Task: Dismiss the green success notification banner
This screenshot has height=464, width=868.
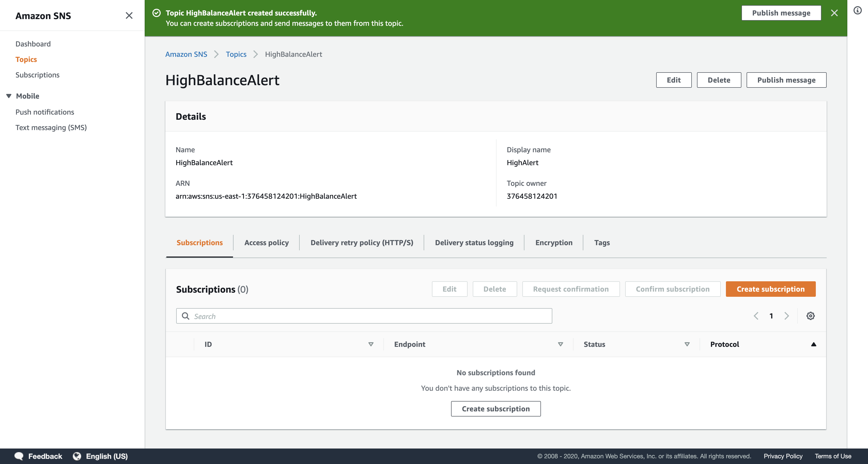Action: click(x=834, y=13)
